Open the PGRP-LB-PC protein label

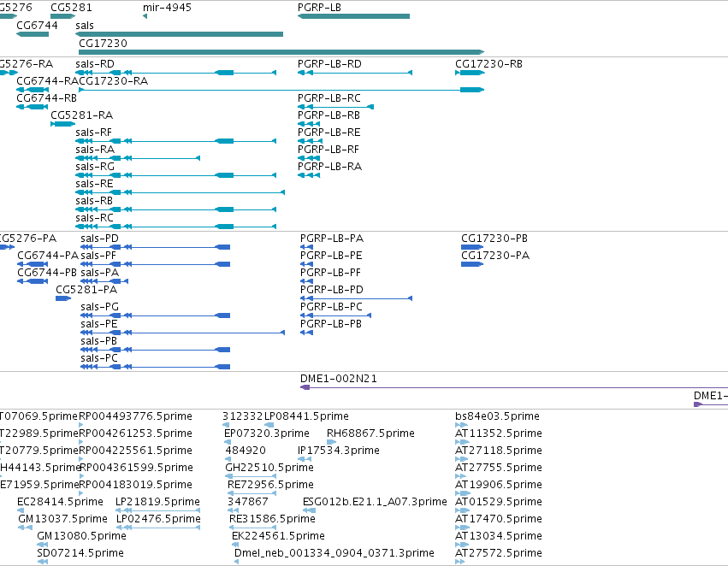(331, 307)
